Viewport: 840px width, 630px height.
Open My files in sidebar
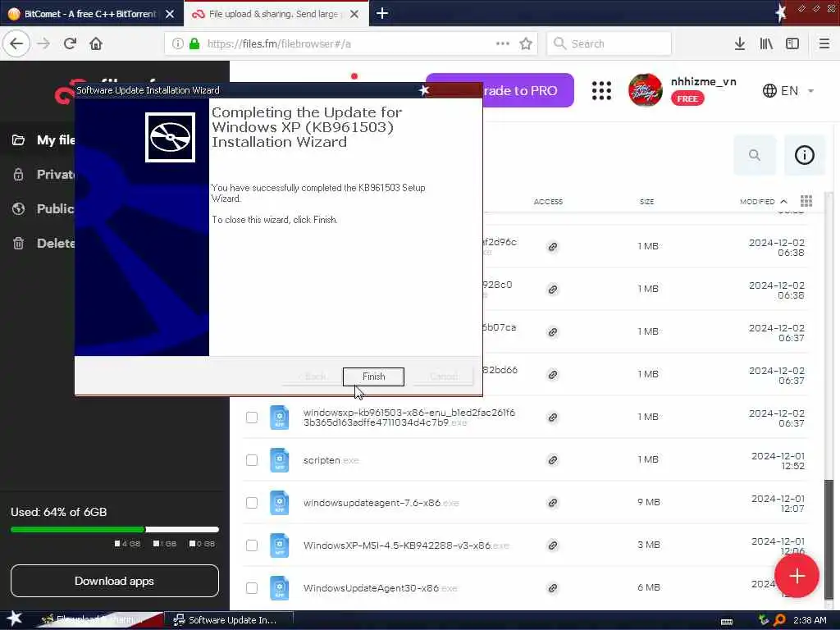click(43, 139)
